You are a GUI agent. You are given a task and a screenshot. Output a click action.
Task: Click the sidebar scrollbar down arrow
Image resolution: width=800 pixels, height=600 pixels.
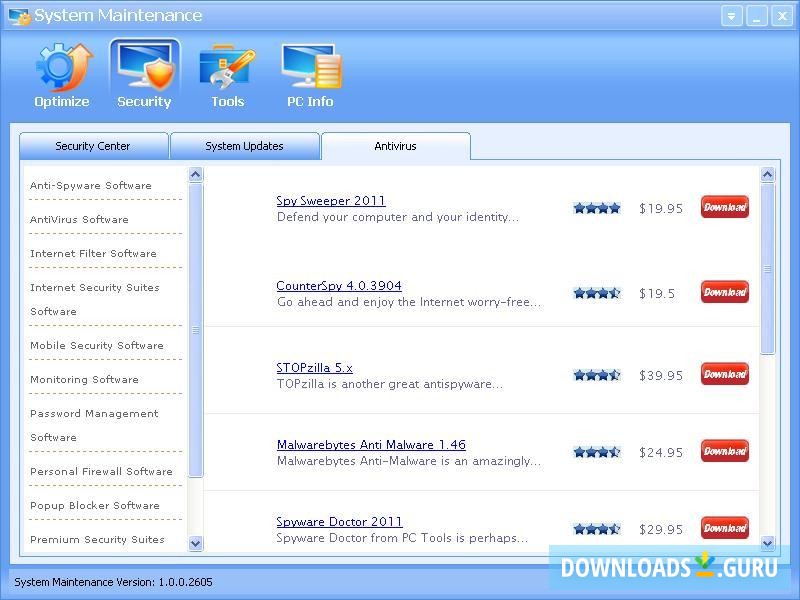pyautogui.click(x=194, y=543)
